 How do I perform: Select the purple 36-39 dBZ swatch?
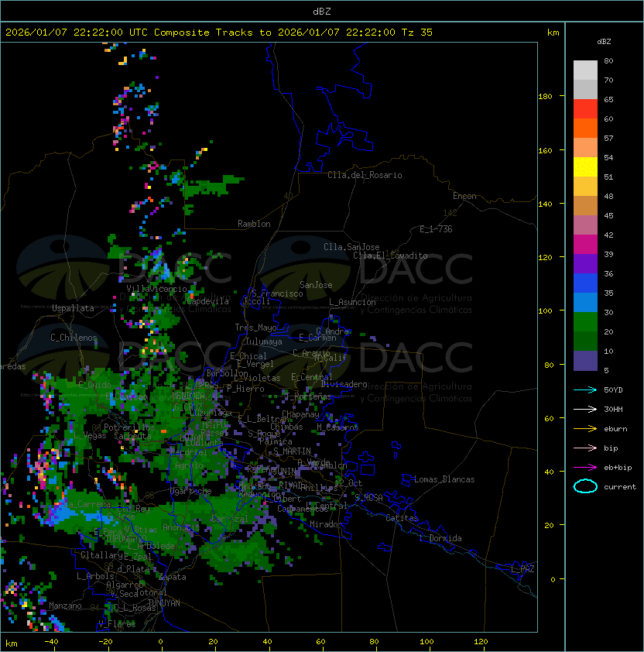click(x=585, y=263)
